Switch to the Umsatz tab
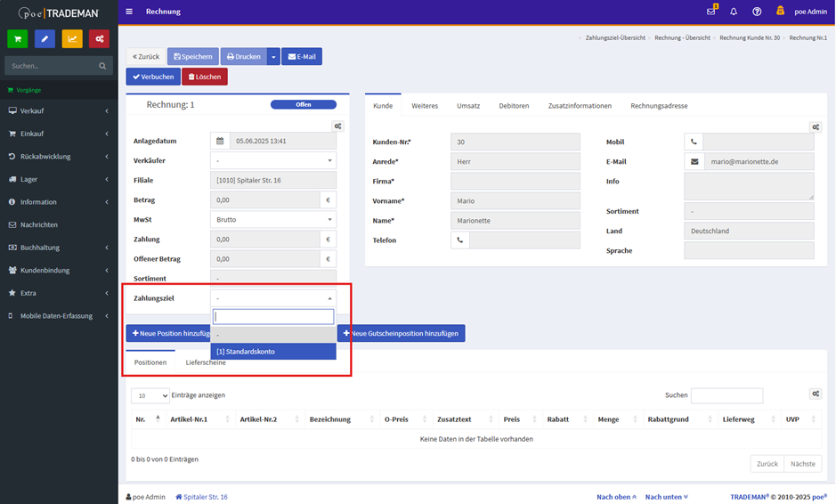836x504 pixels. [x=468, y=106]
